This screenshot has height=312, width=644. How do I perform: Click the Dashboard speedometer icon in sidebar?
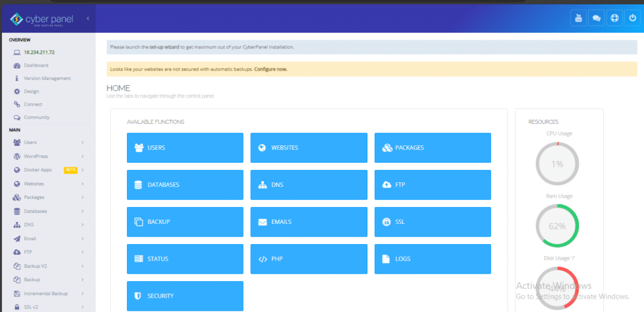(17, 65)
